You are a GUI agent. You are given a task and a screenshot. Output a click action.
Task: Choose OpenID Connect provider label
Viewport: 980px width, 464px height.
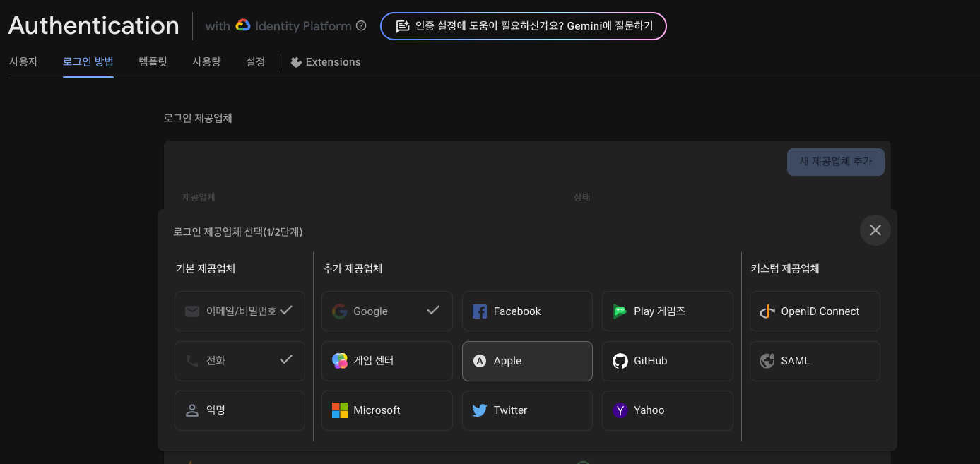pyautogui.click(x=820, y=311)
